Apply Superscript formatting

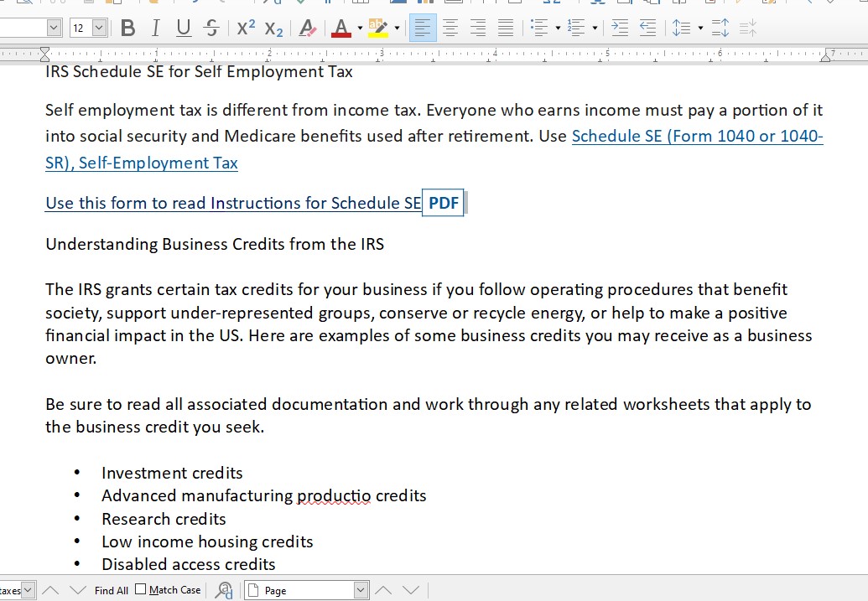[x=246, y=28]
